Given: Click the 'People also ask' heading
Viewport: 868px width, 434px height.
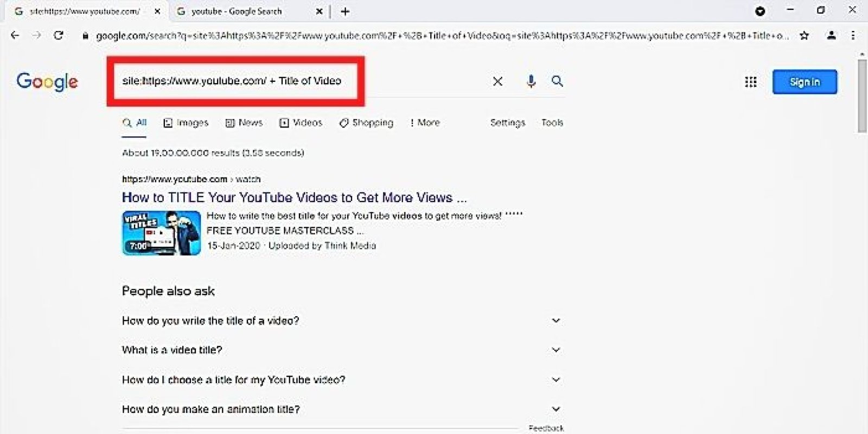Looking at the screenshot, I should click(168, 291).
